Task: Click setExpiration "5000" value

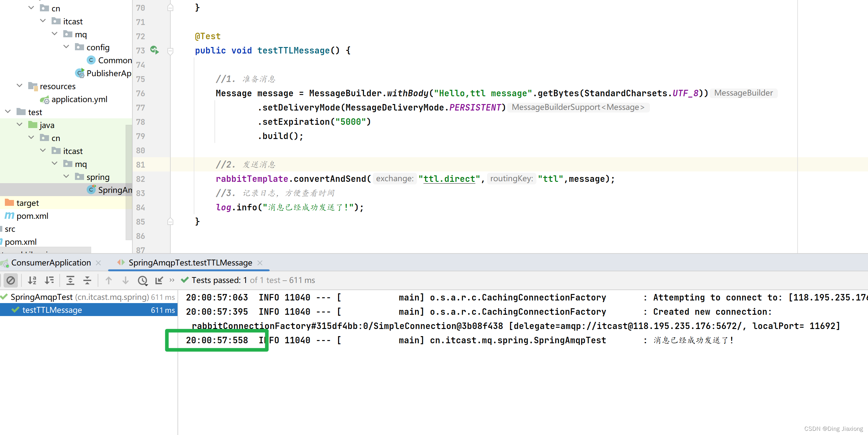Action: (350, 122)
